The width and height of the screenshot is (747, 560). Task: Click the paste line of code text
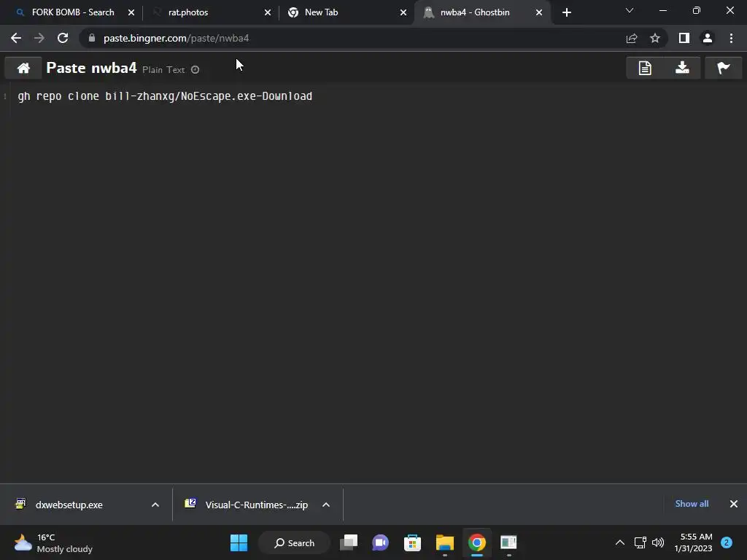click(x=165, y=96)
